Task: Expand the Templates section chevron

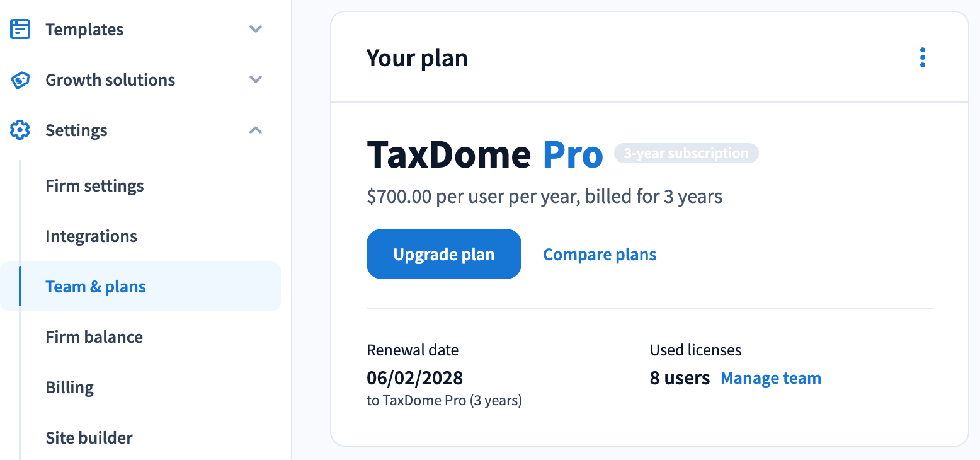Action: (x=255, y=30)
